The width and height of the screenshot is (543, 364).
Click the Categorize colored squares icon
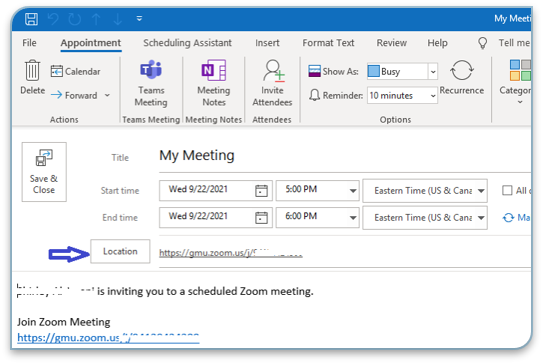pos(520,70)
